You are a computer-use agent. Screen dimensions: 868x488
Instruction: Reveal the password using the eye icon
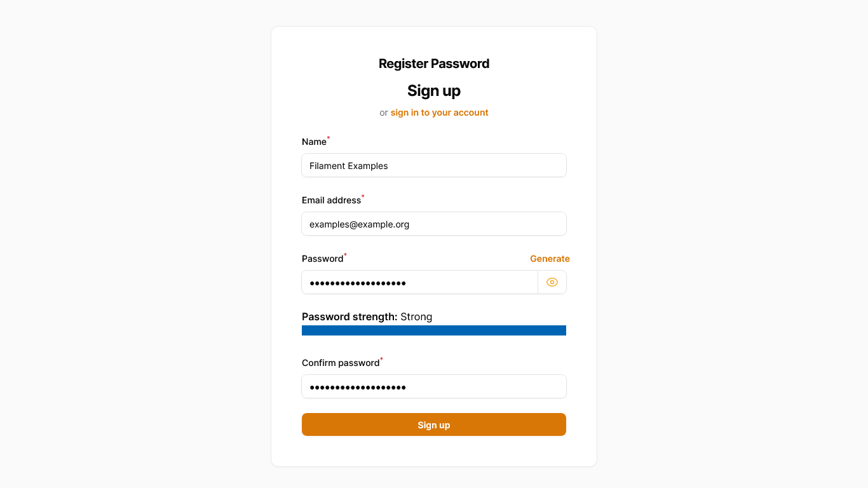(x=552, y=282)
